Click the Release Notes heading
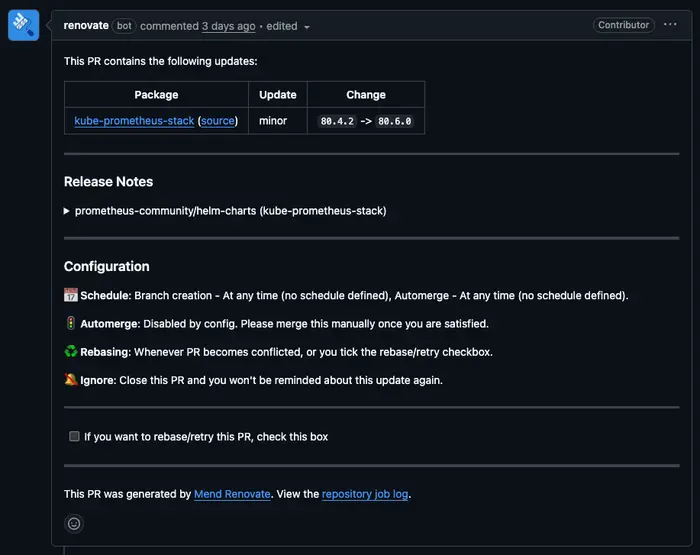The height and width of the screenshot is (555, 700). (x=108, y=182)
